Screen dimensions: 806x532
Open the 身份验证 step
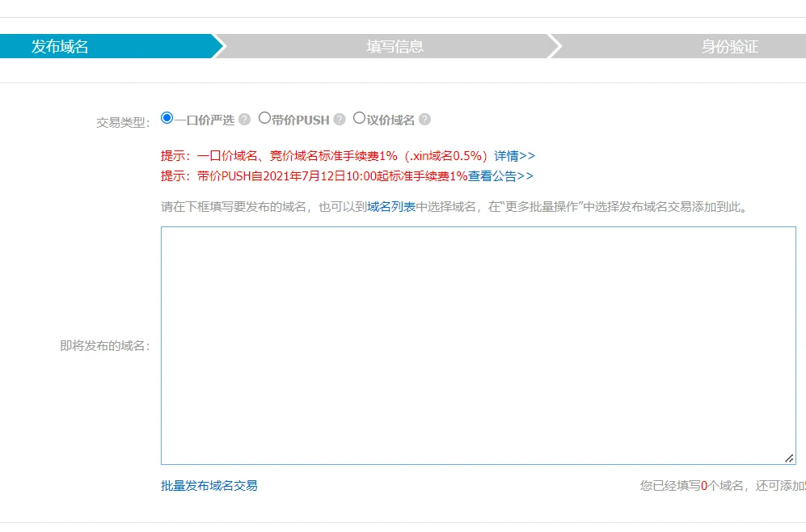(729, 46)
